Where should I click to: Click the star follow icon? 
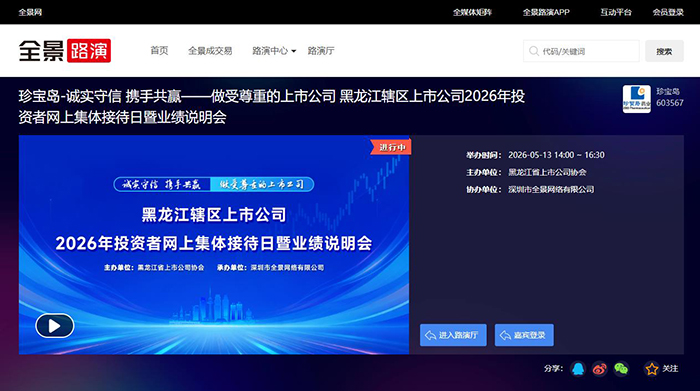[x=651, y=369]
